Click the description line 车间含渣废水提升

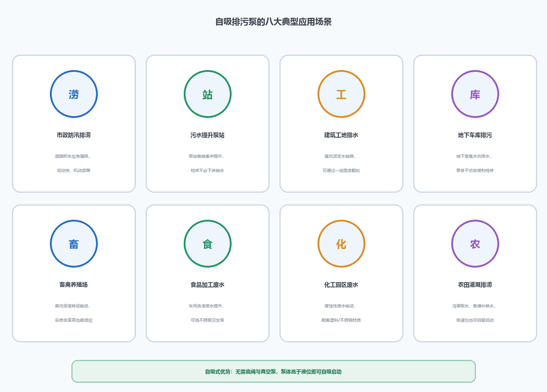(206, 306)
